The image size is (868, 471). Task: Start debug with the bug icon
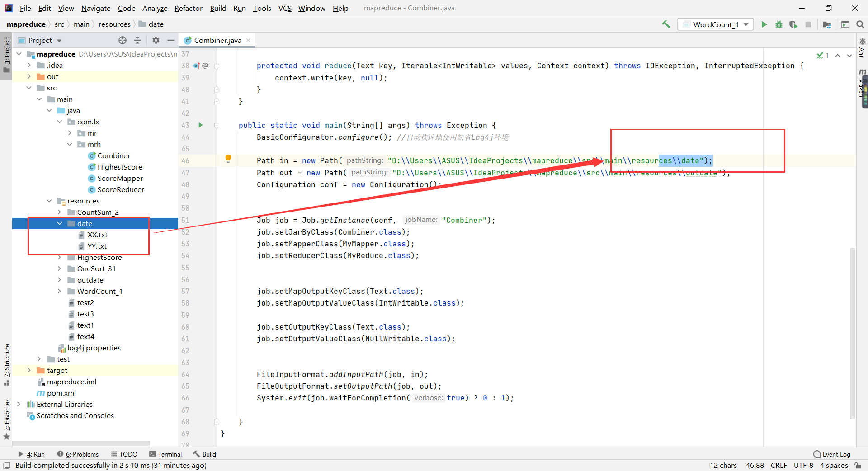pos(779,24)
